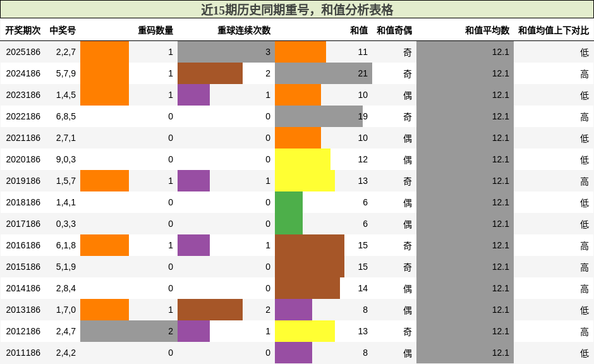Click the brown 重球连续次数 bar in row 2024186
The height and width of the screenshot is (364, 594).
[210, 73]
